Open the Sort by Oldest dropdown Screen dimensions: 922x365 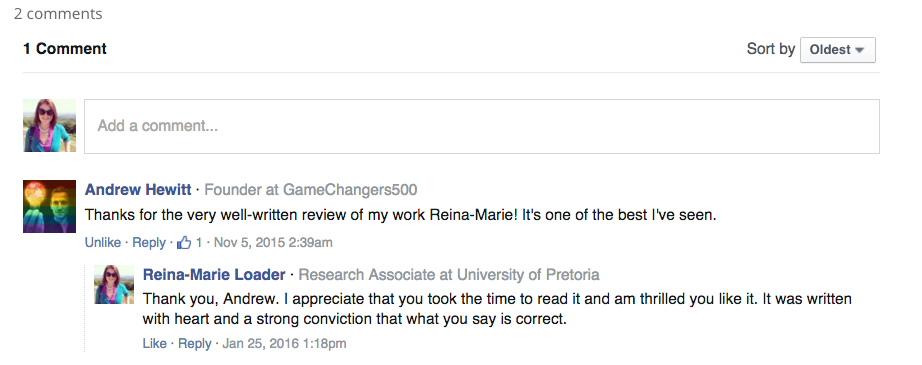837,50
